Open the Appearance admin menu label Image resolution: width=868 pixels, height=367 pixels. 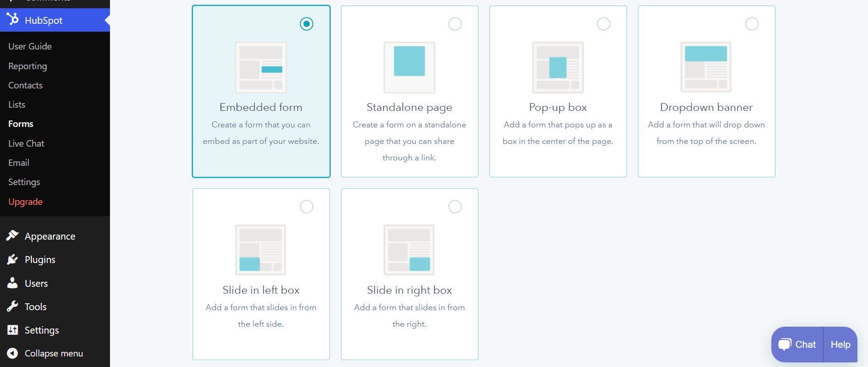click(x=50, y=236)
